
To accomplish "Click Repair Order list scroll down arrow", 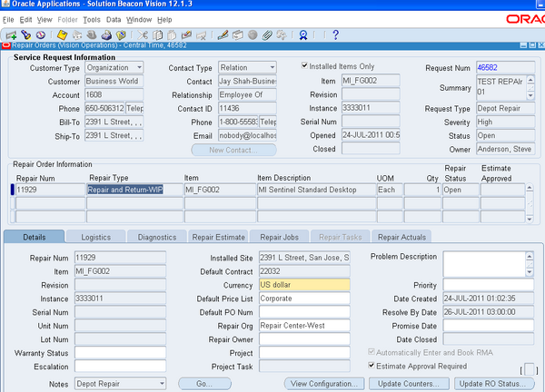I will (x=530, y=219).
